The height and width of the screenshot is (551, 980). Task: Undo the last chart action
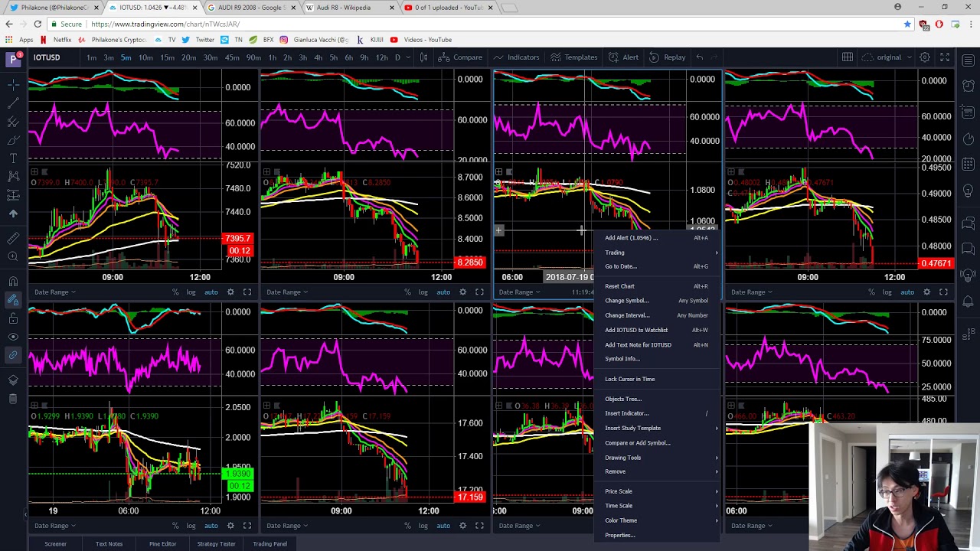pos(699,57)
